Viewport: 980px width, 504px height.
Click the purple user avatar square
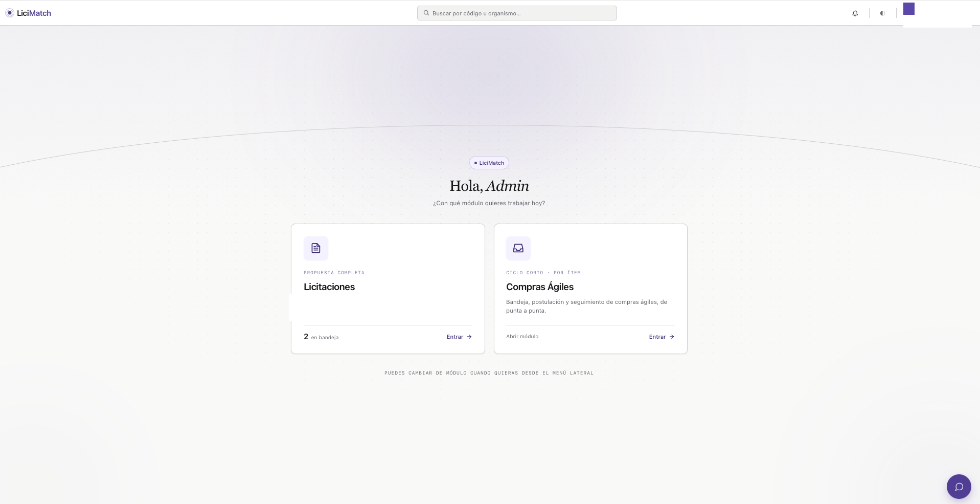(x=909, y=9)
